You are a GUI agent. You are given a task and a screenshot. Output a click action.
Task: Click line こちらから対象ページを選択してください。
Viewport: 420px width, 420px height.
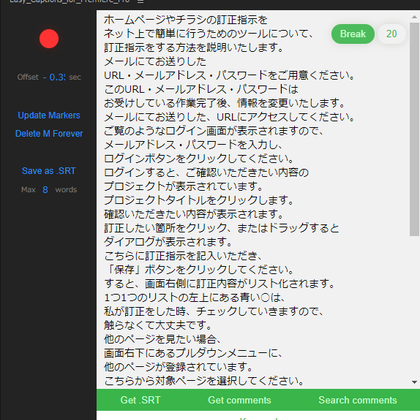(x=204, y=381)
